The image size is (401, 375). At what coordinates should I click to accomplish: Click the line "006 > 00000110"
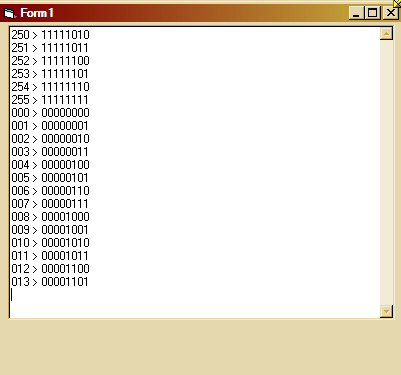pyautogui.click(x=50, y=191)
